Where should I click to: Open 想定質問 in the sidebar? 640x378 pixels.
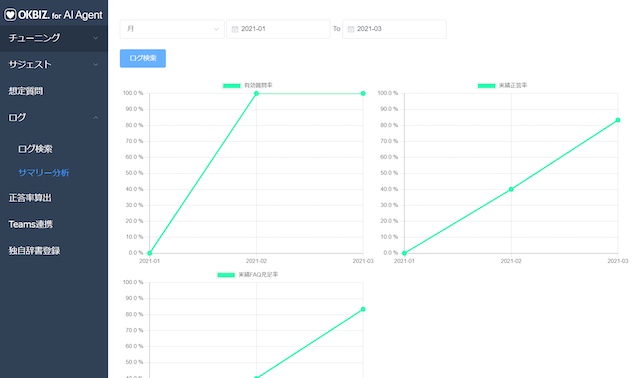coord(26,91)
